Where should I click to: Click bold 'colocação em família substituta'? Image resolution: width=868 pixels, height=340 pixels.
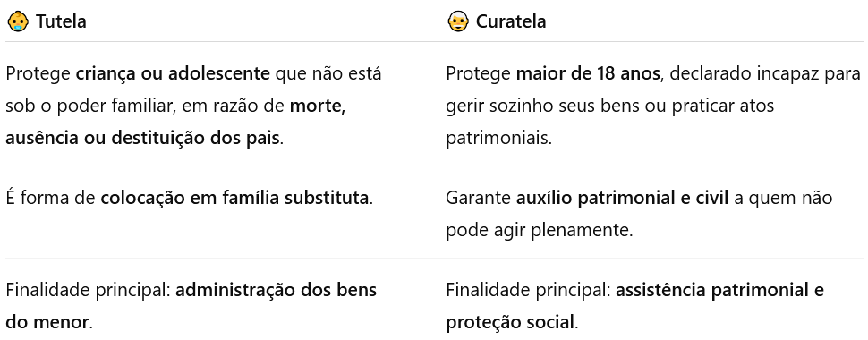(x=234, y=198)
